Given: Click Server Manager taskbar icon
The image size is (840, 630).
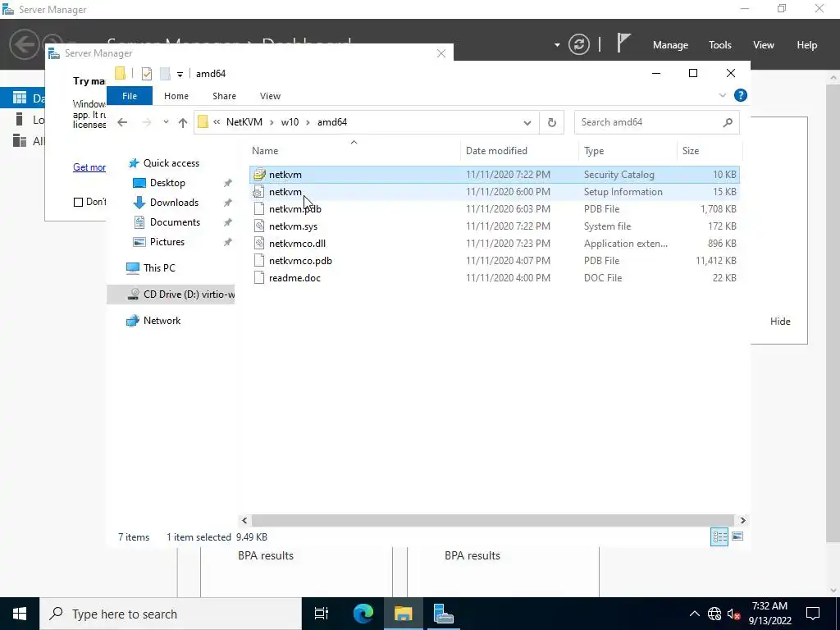Looking at the screenshot, I should [x=443, y=614].
